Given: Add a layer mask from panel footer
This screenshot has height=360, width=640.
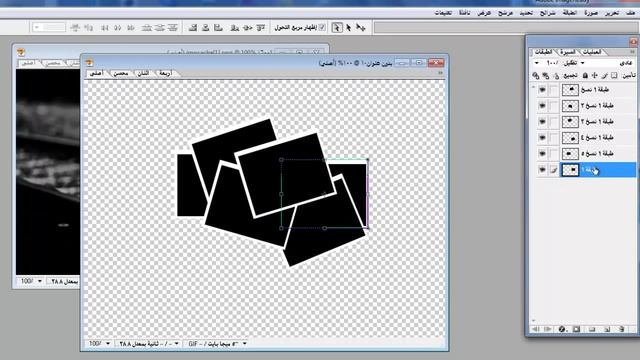Looking at the screenshot, I should pos(576,329).
